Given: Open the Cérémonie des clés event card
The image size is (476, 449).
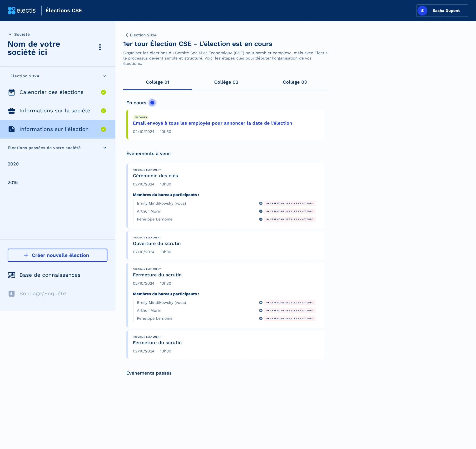Looking at the screenshot, I should click(225, 196).
